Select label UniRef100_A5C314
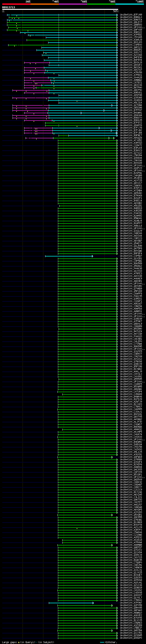146x644 pixels. click(131, 103)
